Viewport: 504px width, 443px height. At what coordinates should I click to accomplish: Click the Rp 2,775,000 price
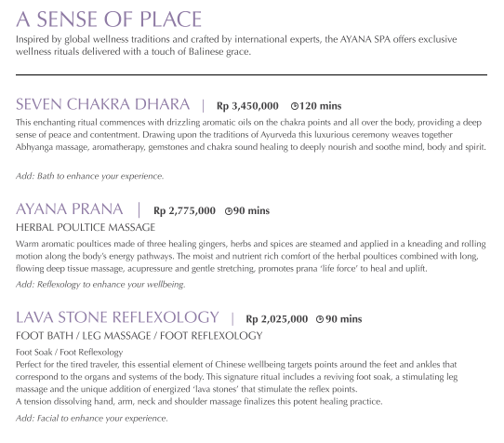(184, 211)
